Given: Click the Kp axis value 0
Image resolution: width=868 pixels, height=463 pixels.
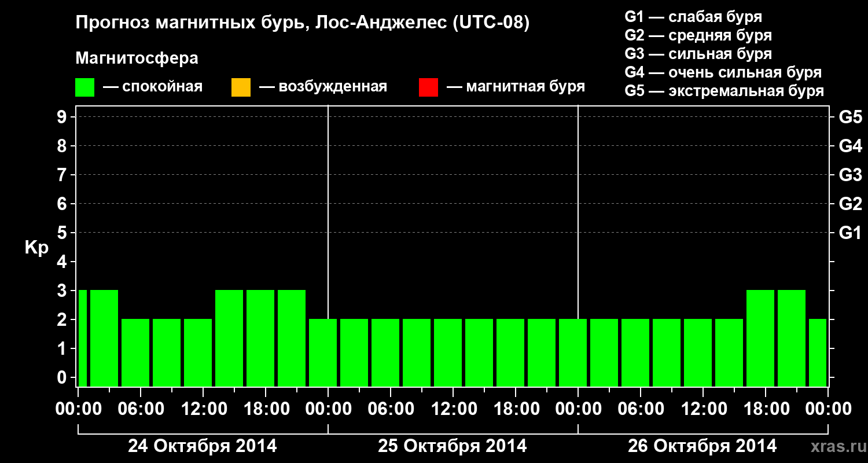Looking at the screenshot, I should click(x=63, y=377).
